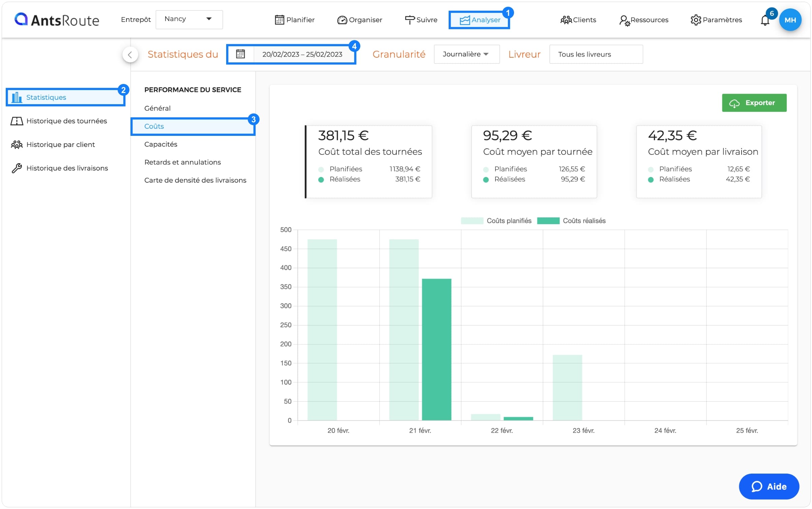Click the 23 févr. planned cost bar
Screen dimensions: 812x509
(x=567, y=387)
